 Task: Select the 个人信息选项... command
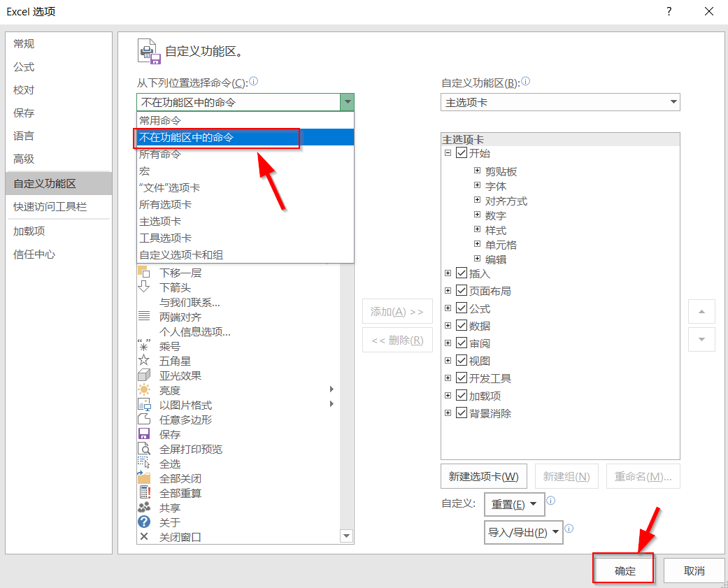pos(194,331)
